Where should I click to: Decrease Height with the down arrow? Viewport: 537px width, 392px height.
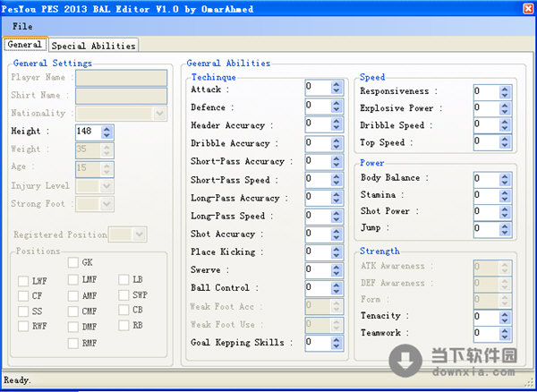[107, 135]
